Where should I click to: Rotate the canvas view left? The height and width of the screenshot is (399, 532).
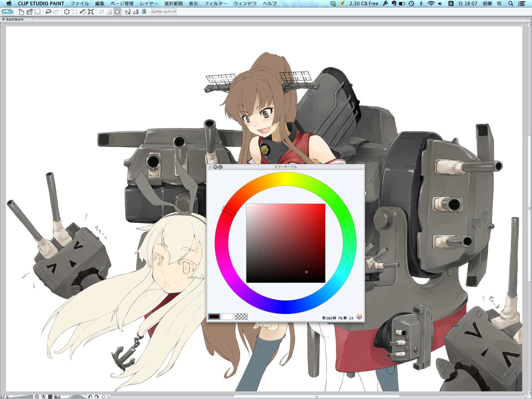[x=90, y=397]
